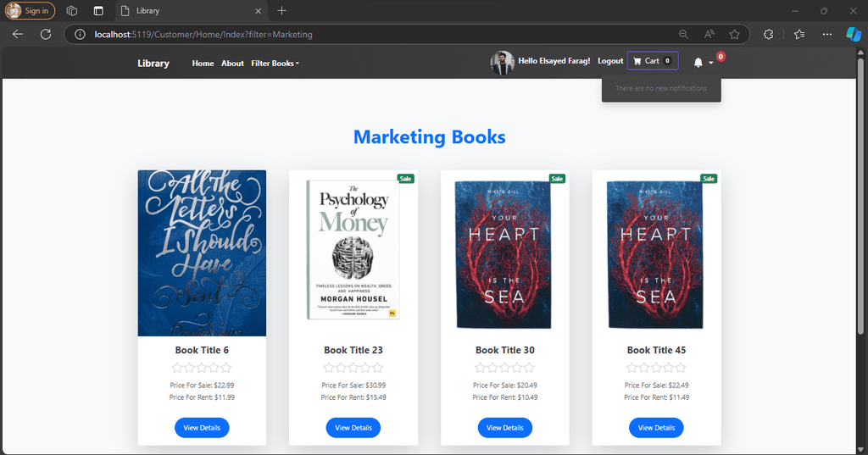Click 'Price For Sale: $22.99' text
The width and height of the screenshot is (868, 455).
202,386
